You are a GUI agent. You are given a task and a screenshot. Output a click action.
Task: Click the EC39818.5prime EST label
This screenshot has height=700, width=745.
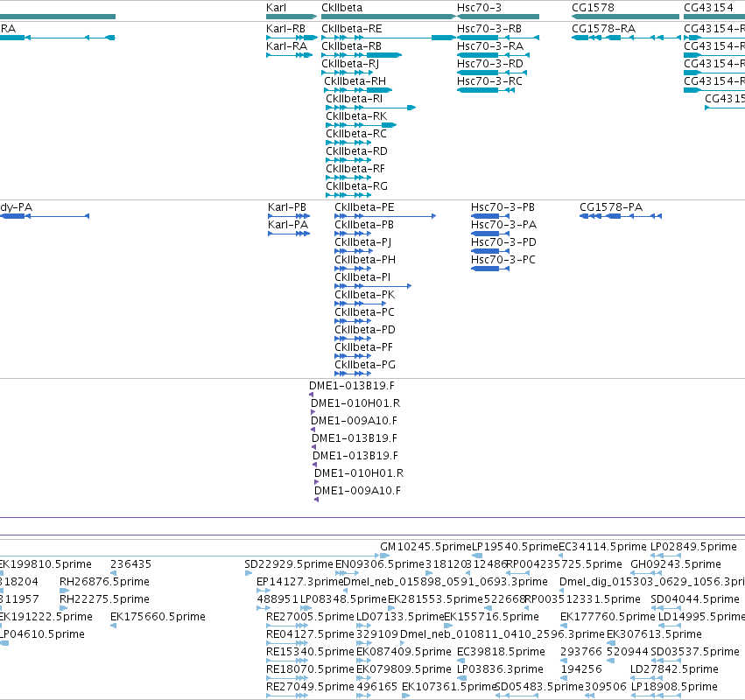pyautogui.click(x=501, y=652)
